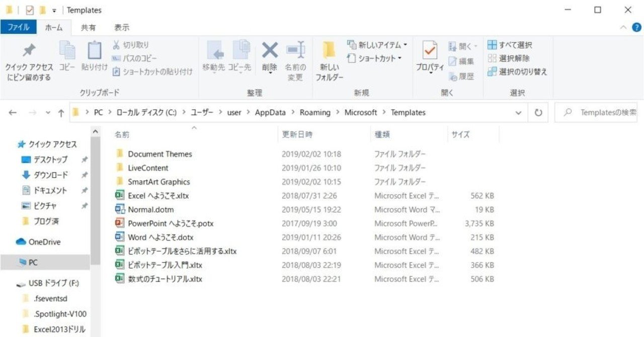Click the Normal.dotm Word file icon
644x337 pixels.
pyautogui.click(x=120, y=209)
